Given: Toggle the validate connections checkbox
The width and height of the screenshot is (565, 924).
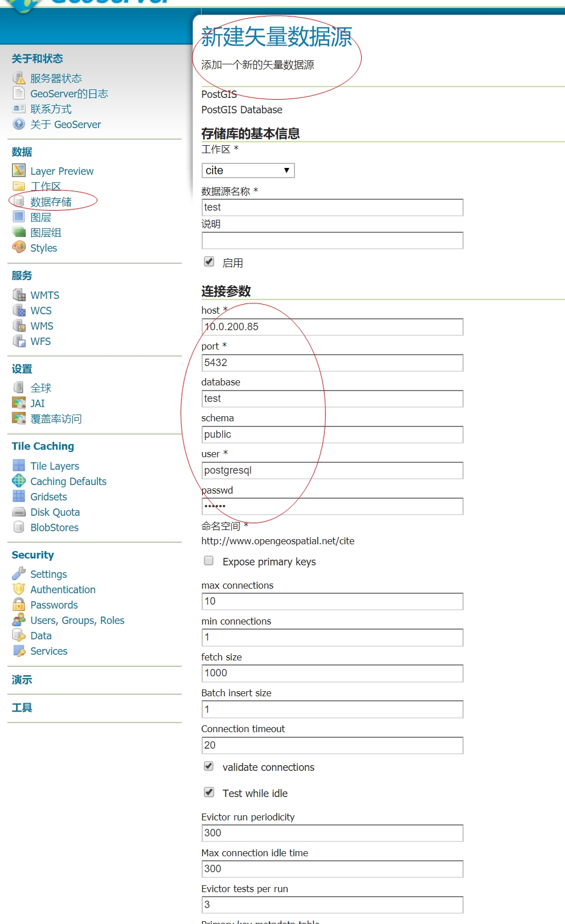Looking at the screenshot, I should (x=209, y=766).
